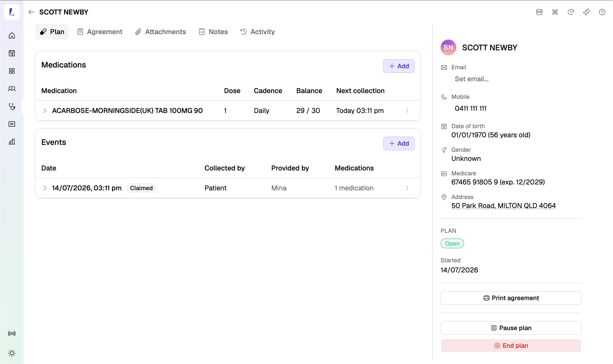Open the calendar icon in sidebar
The width and height of the screenshot is (613, 364).
click(x=12, y=53)
